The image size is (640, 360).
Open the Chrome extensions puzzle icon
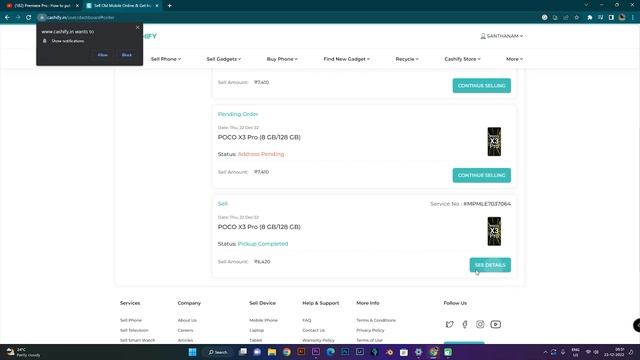pyautogui.click(x=589, y=18)
